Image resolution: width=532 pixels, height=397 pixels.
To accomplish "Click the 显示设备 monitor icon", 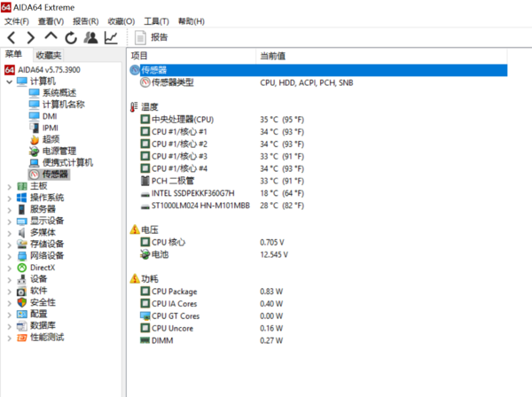I will pyautogui.click(x=21, y=222).
